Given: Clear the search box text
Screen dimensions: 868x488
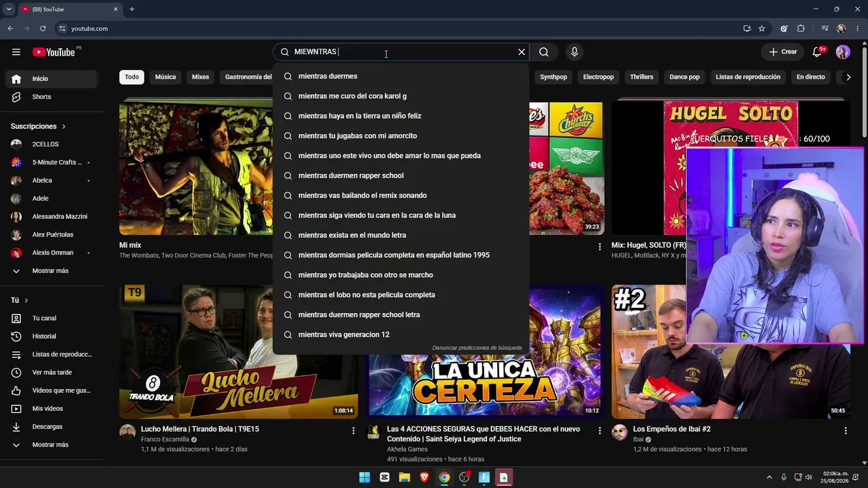Looking at the screenshot, I should [521, 52].
